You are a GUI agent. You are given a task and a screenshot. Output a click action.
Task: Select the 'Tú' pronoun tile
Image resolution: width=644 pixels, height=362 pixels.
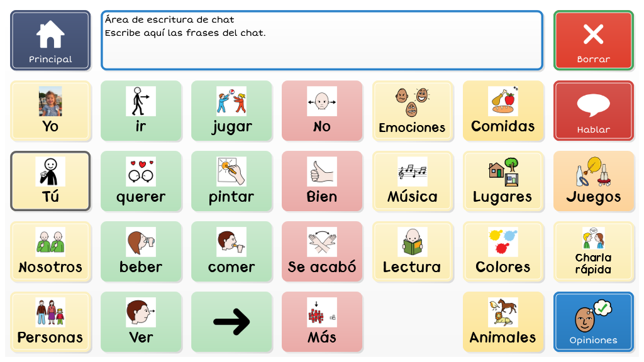click(50, 181)
